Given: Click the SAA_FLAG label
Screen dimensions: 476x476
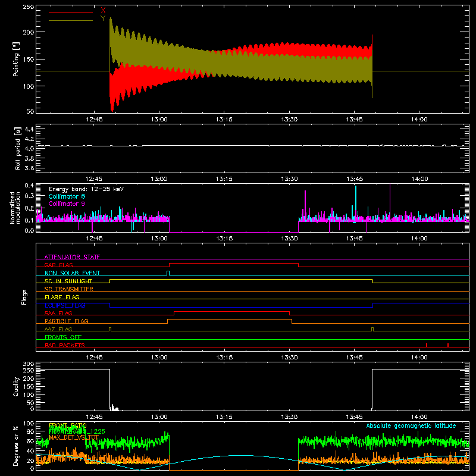Looking at the screenshot, I should [x=58, y=313].
